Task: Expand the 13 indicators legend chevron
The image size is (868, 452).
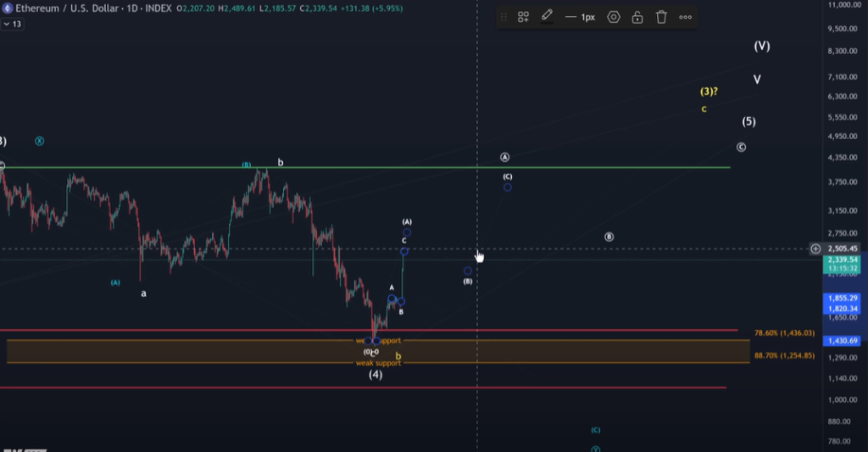Action: pos(7,24)
